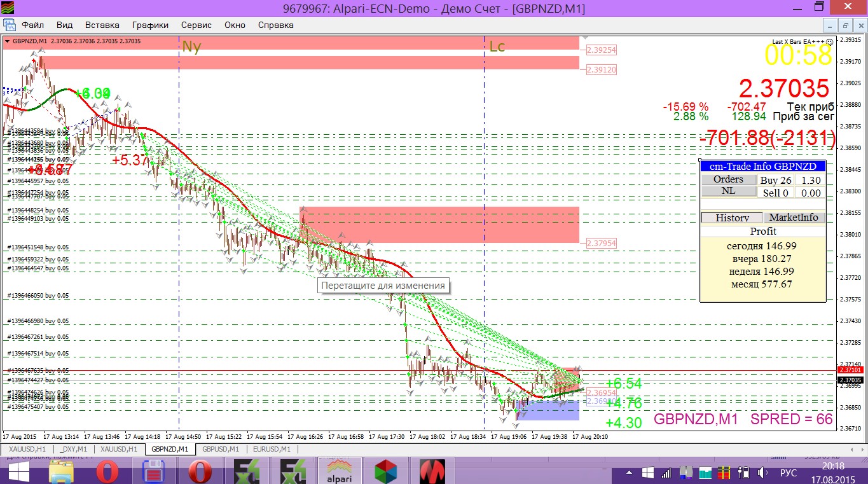The image size is (868, 484).
Task: Click the MetaTrader app icon in title bar
Action: [x=9, y=8]
